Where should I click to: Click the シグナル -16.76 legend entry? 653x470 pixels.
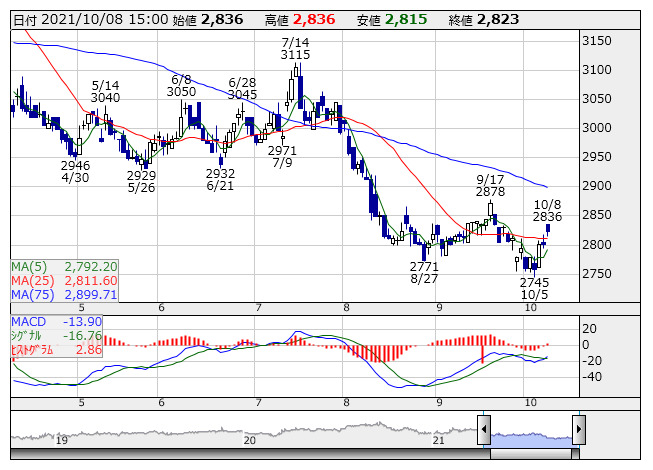pos(57,336)
